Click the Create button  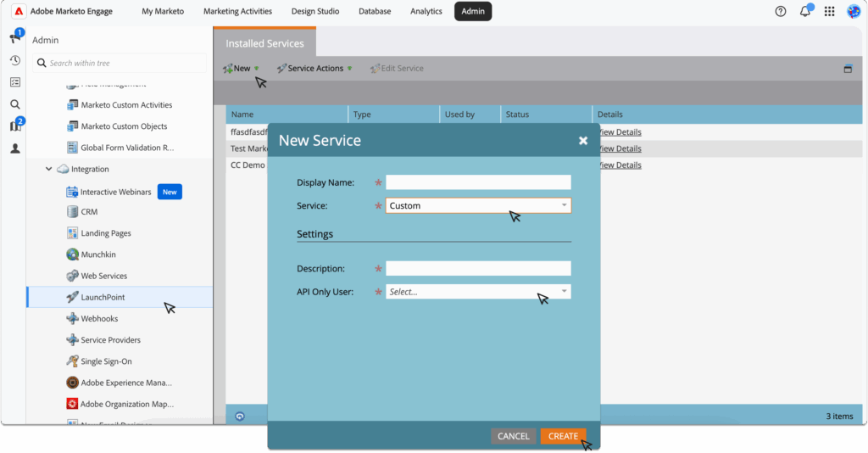[563, 436]
